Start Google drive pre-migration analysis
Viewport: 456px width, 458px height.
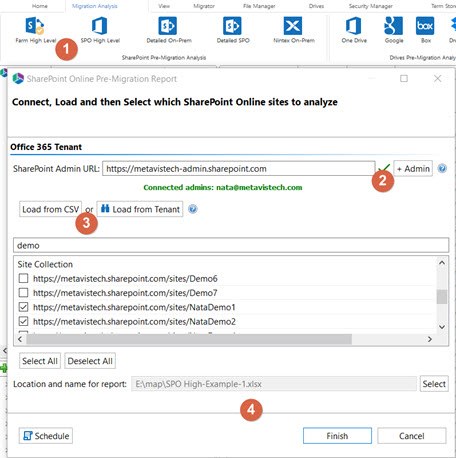coord(394,31)
